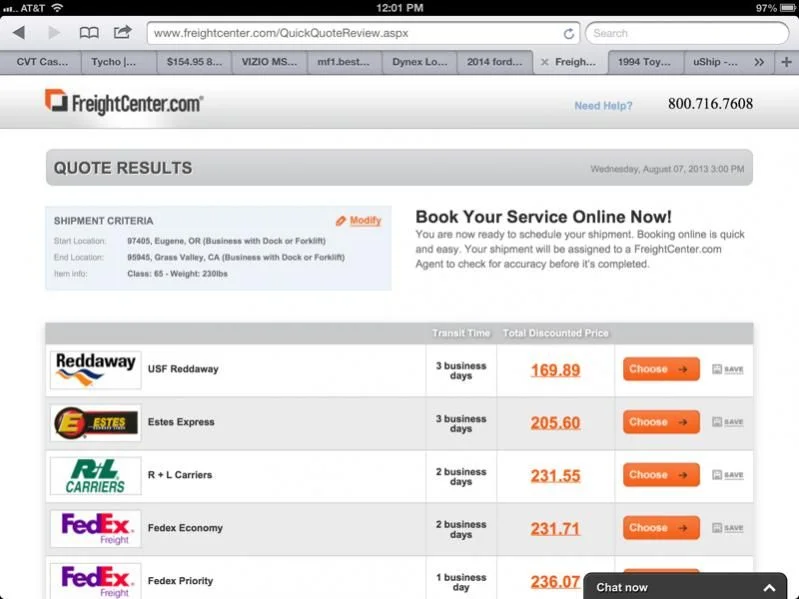Tap the Safari search field

point(686,33)
